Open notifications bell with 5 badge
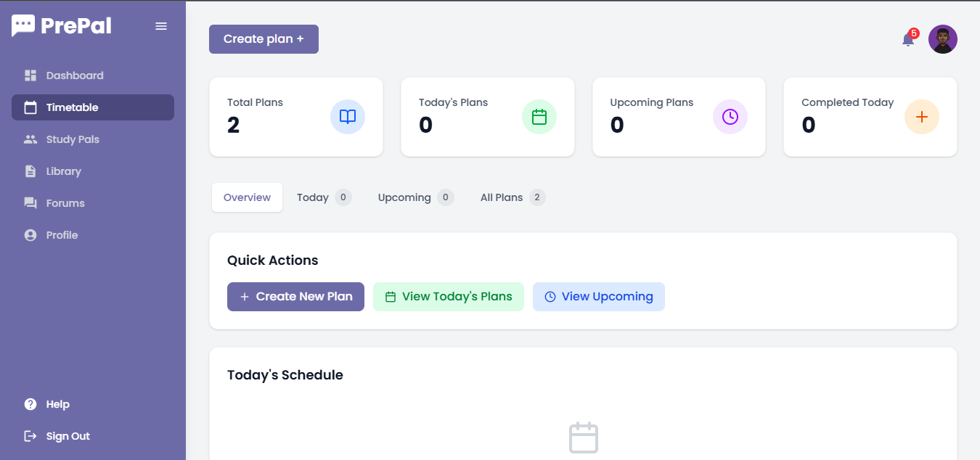This screenshot has height=460, width=980. pyautogui.click(x=909, y=38)
